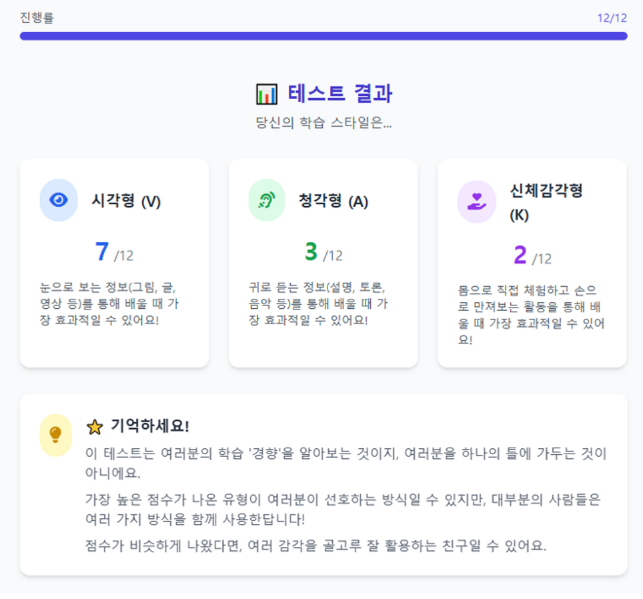Click the 12/12 progress counter
Screen dimensions: 643x599
point(611,17)
